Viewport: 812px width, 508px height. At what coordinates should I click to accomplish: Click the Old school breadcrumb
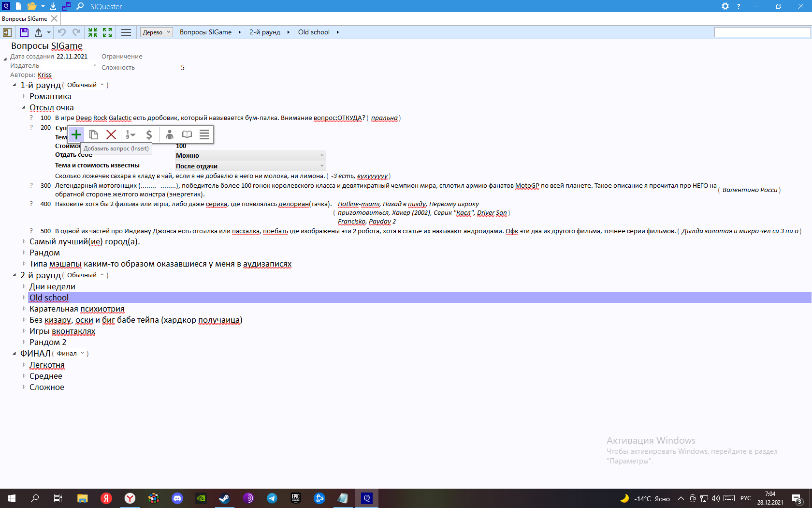tap(314, 32)
